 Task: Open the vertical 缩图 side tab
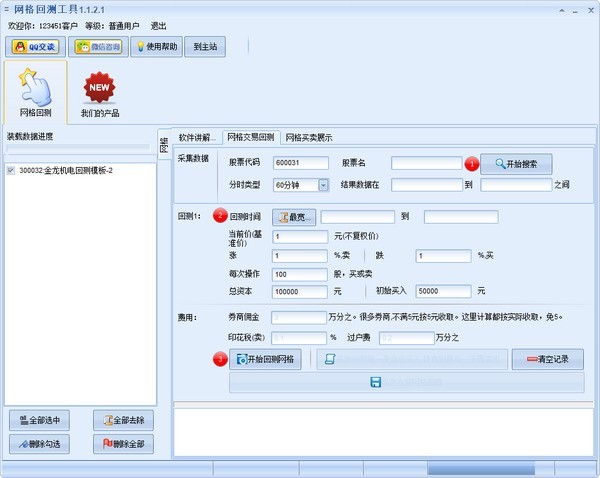(x=164, y=145)
